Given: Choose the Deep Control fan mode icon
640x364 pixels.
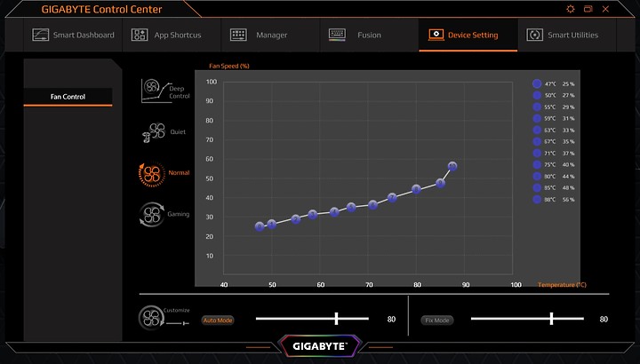Looking at the screenshot, I should (155, 91).
